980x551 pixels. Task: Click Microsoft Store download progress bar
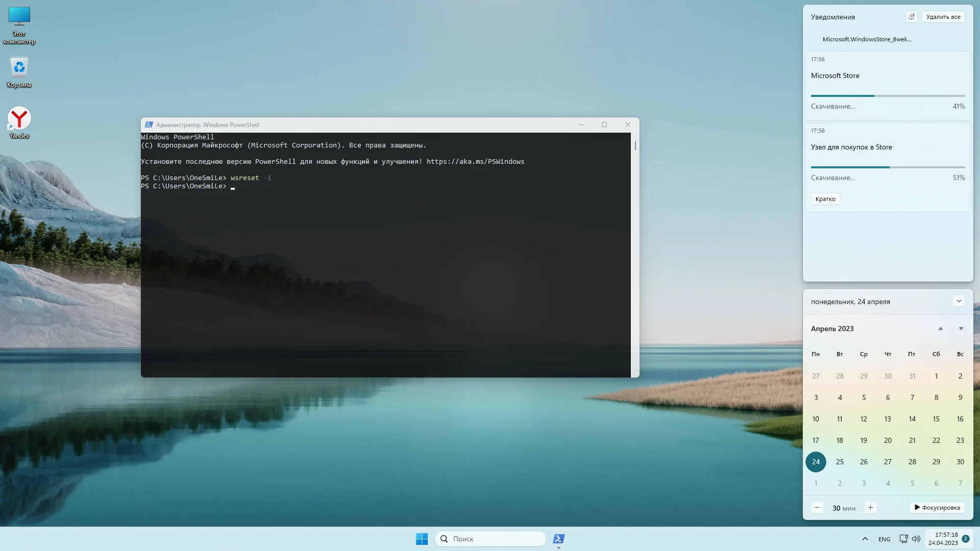pos(888,96)
